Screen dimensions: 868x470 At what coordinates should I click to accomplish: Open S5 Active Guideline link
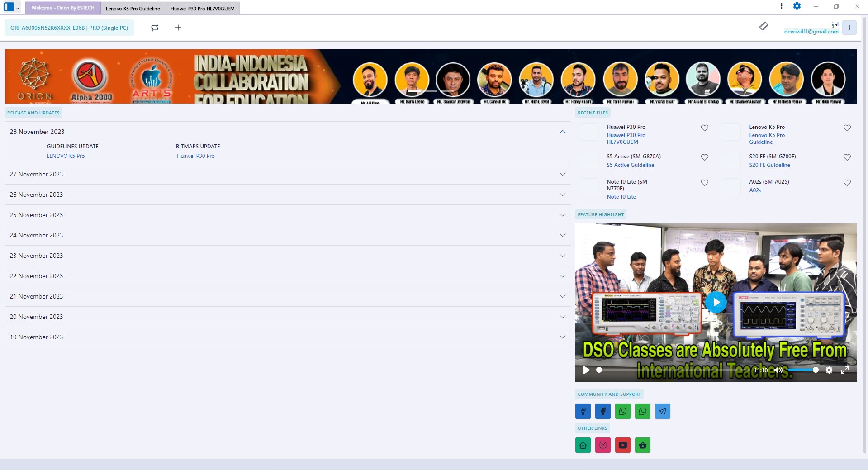click(x=631, y=165)
